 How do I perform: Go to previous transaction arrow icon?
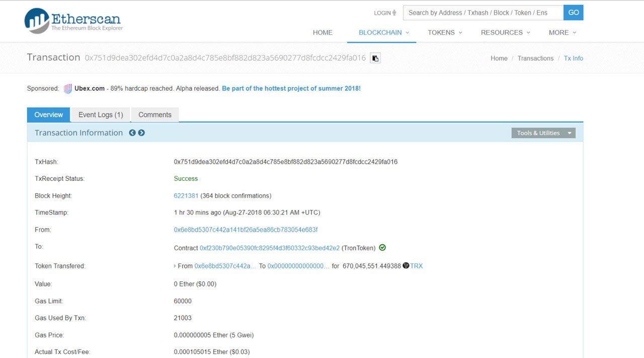(132, 133)
